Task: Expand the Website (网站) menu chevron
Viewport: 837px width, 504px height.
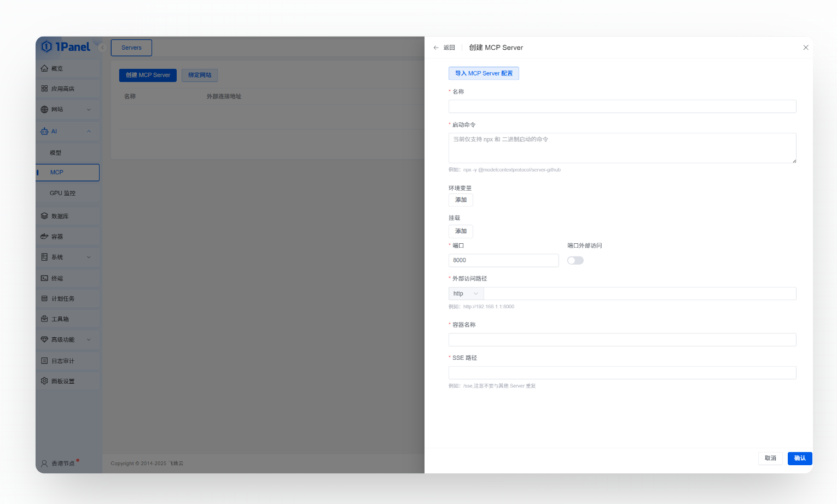Action: click(89, 109)
